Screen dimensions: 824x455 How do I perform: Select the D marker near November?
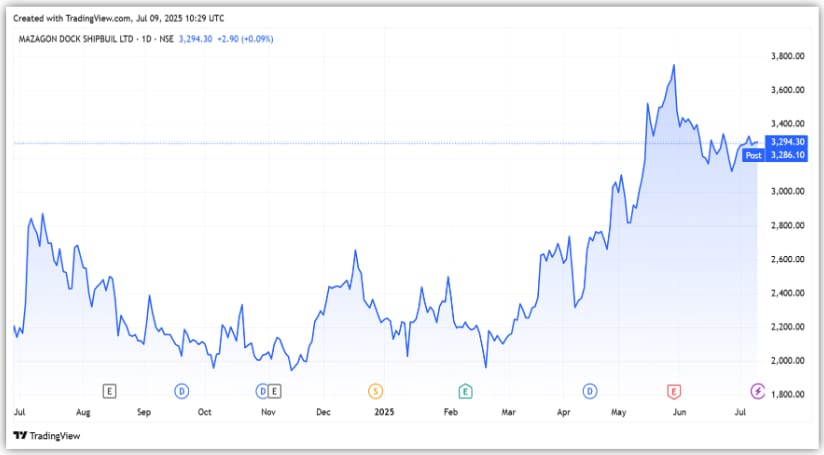(x=263, y=390)
